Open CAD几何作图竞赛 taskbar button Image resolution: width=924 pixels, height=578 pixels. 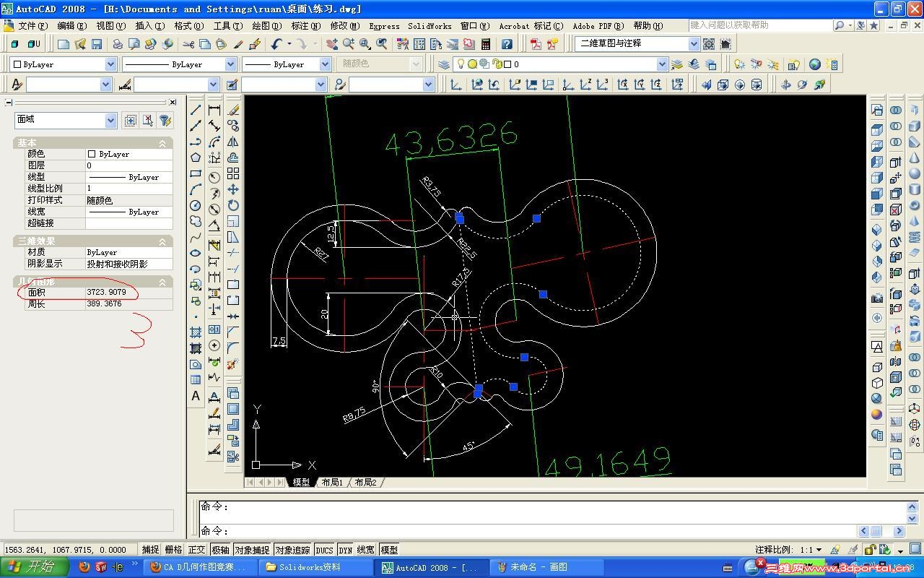[202, 567]
